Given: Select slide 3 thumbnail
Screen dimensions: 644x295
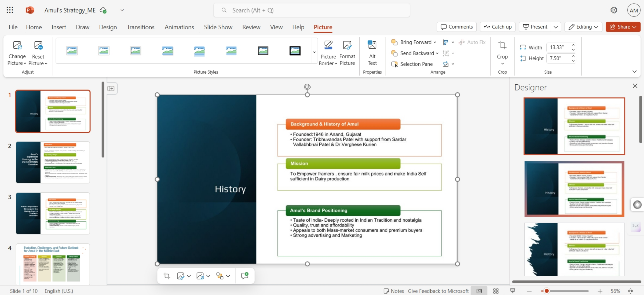Looking at the screenshot, I should coord(53,213).
